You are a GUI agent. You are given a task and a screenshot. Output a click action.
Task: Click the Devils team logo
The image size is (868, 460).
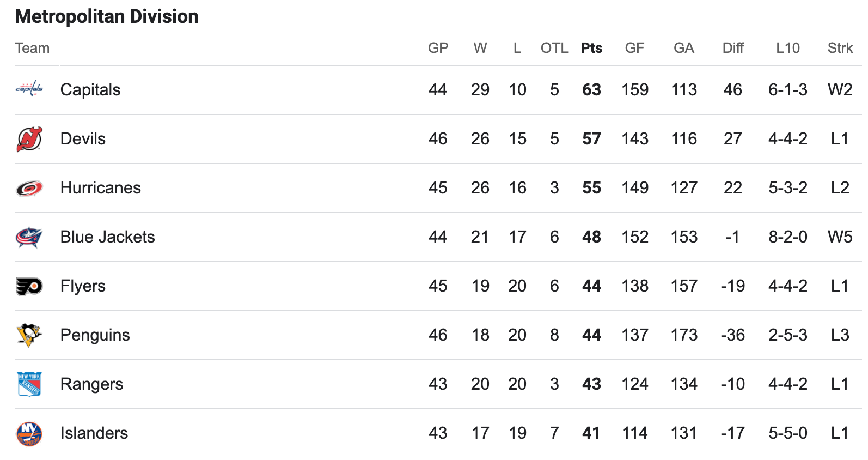(x=29, y=139)
